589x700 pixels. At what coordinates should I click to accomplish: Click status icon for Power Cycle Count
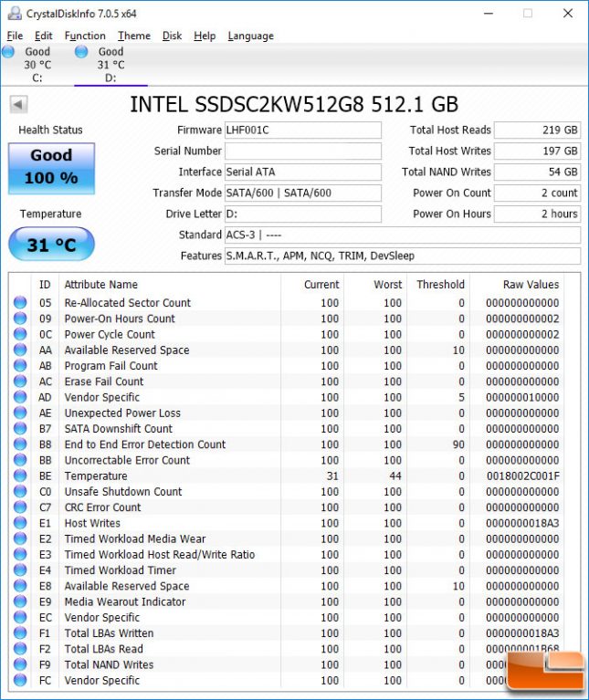coord(20,334)
